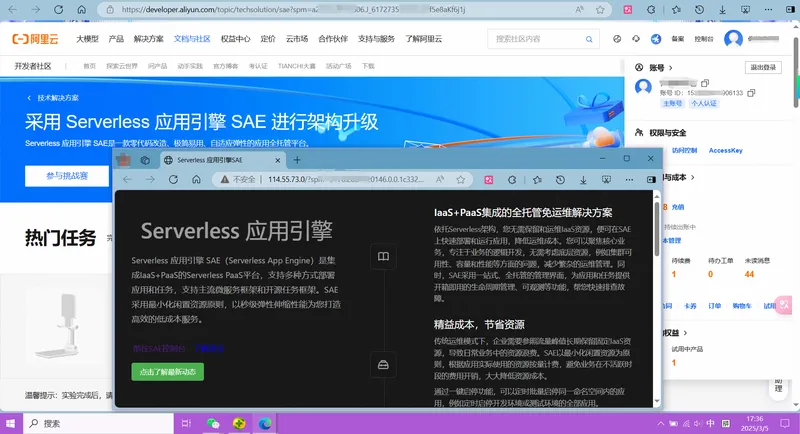Viewport: 800px width, 434px height.
Task: Open WeChat from the Windows taskbar
Action: pos(213,423)
